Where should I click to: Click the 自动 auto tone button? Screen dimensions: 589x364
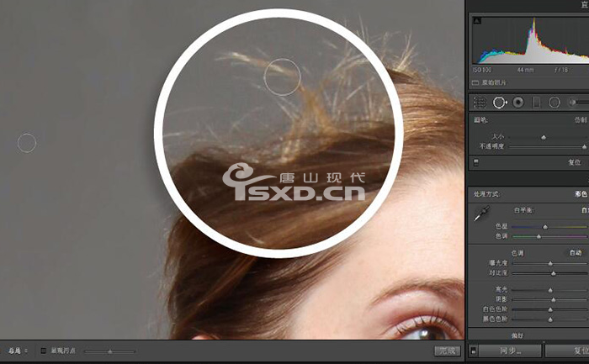click(576, 253)
